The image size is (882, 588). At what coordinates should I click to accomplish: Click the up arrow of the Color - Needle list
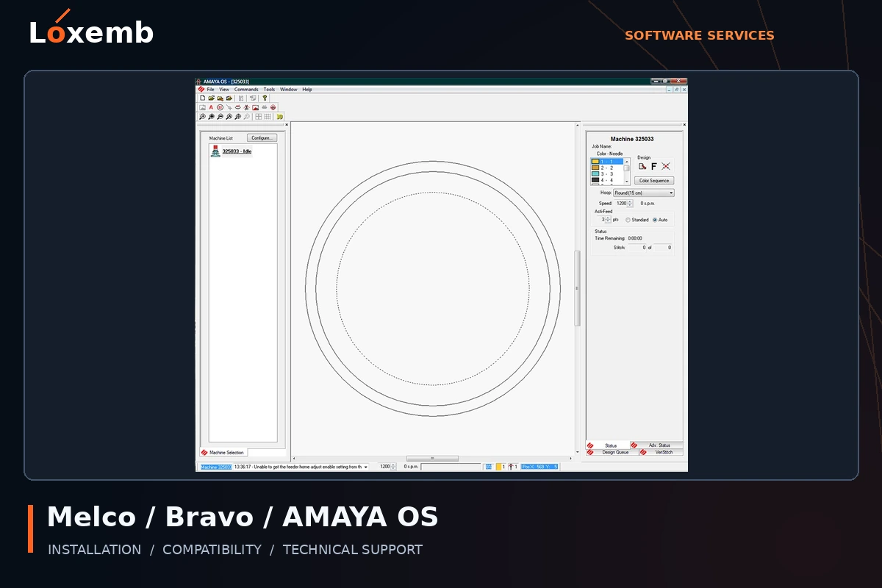(x=627, y=161)
